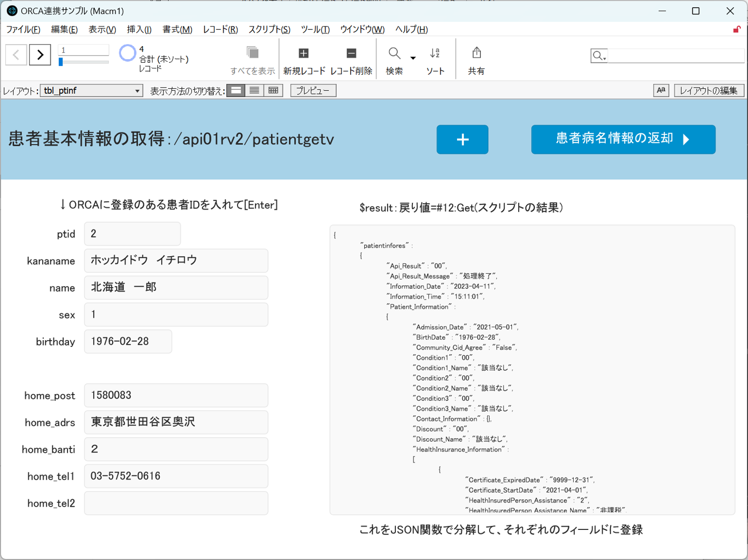The width and height of the screenshot is (748, 560).
Task: Open the スクリプト menu
Action: click(x=269, y=30)
